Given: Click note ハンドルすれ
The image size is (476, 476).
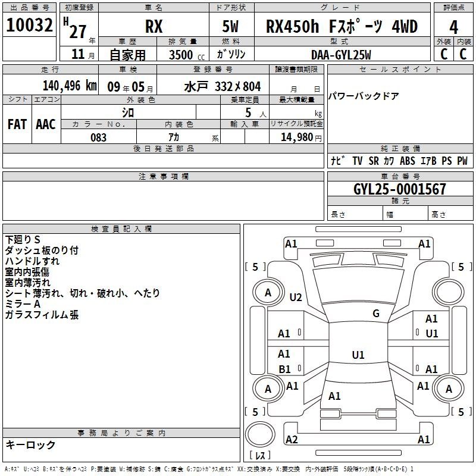Looking at the screenshot, I should (x=32, y=261).
